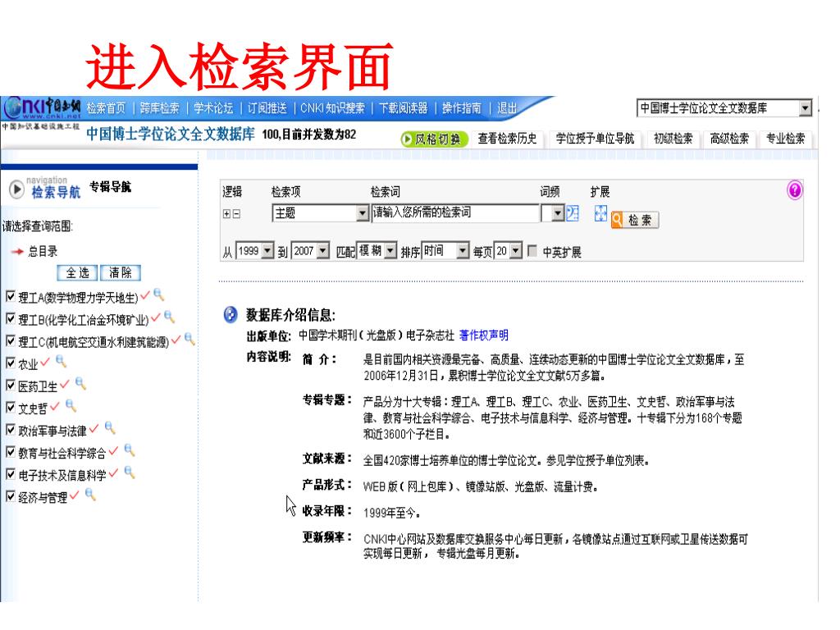
Task: Click red arrow icon beside 总目录
Action: [x=18, y=251]
